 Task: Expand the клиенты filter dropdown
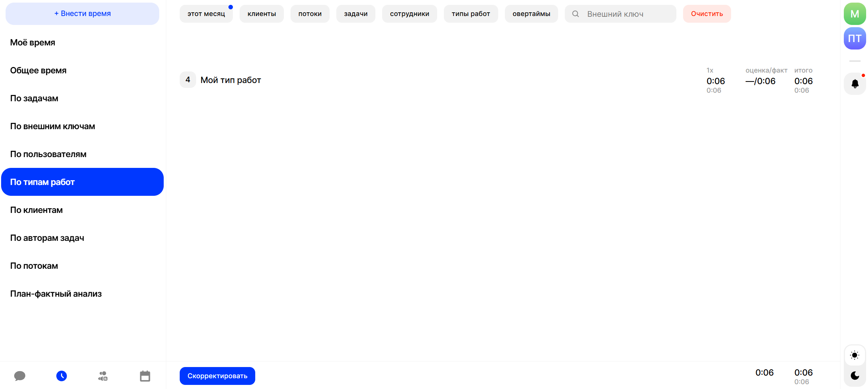click(x=262, y=14)
